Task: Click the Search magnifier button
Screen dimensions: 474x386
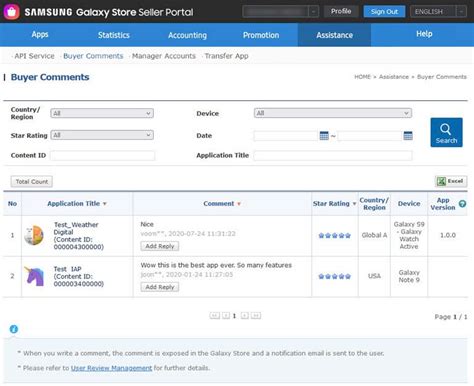Action: pos(446,132)
